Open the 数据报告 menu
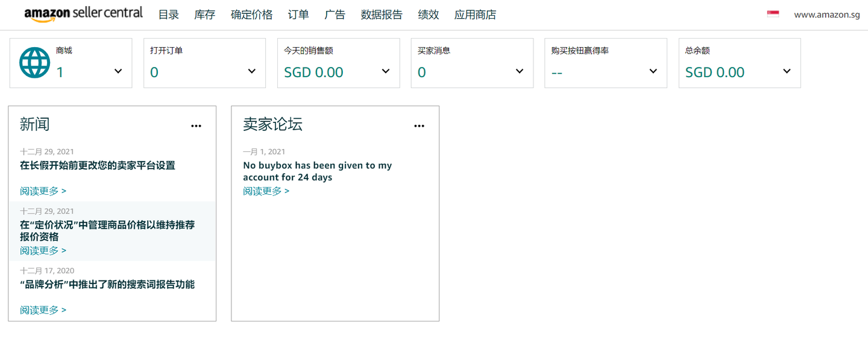The width and height of the screenshot is (868, 339). click(x=382, y=14)
